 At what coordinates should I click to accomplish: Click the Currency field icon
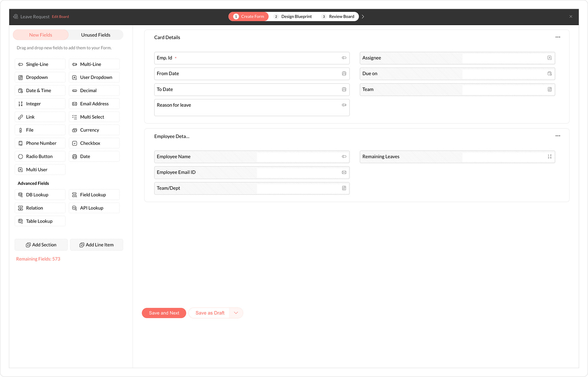[x=75, y=130]
